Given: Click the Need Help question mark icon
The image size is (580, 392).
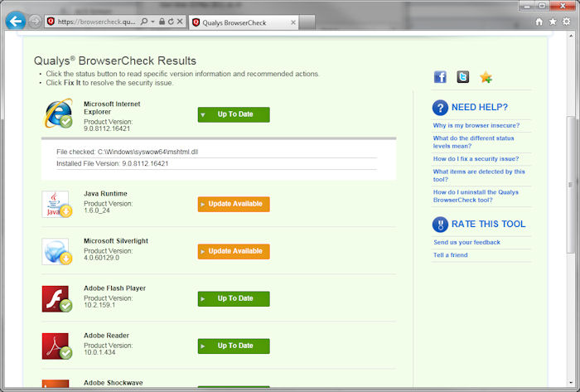Looking at the screenshot, I should tap(440, 108).
